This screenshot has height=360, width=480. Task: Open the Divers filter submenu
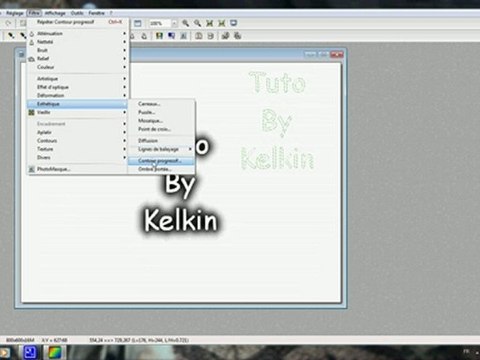point(77,157)
